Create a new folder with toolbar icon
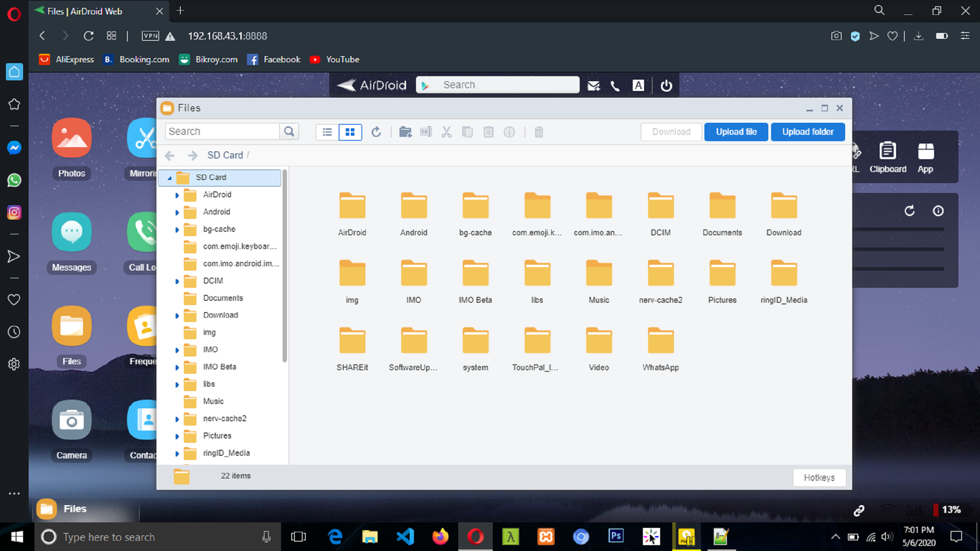This screenshot has height=551, width=980. pos(405,132)
